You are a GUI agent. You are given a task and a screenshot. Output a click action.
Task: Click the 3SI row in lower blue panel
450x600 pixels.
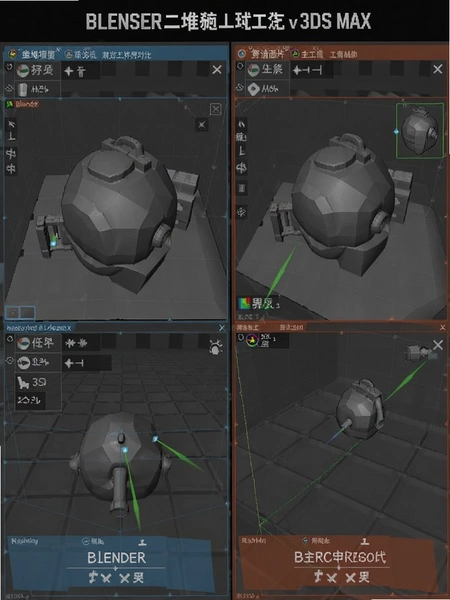pos(38,382)
